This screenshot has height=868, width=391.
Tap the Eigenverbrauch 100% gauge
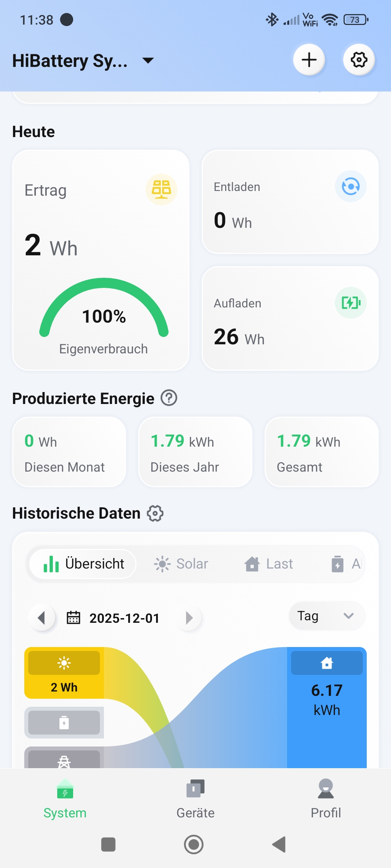point(104,315)
